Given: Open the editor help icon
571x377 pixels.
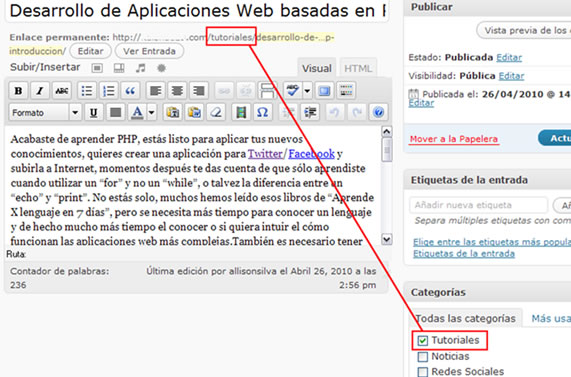Looking at the screenshot, I should pyautogui.click(x=378, y=113).
